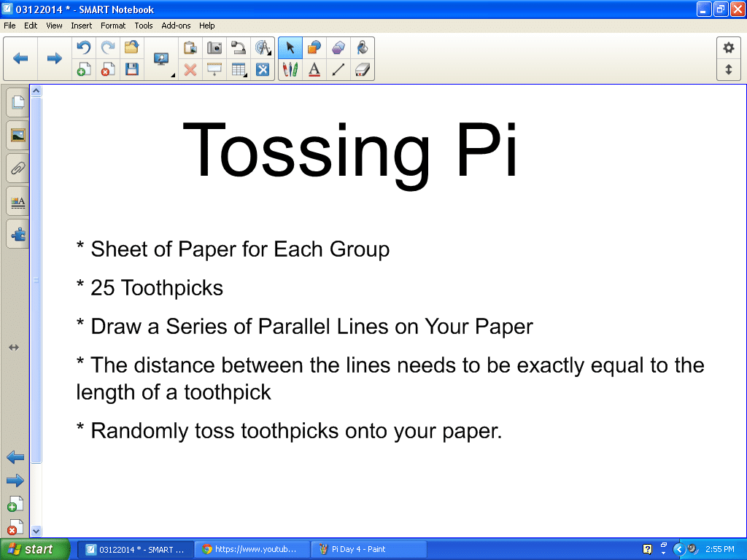Save the notebook file
This screenshot has height=560, width=747.
point(132,70)
